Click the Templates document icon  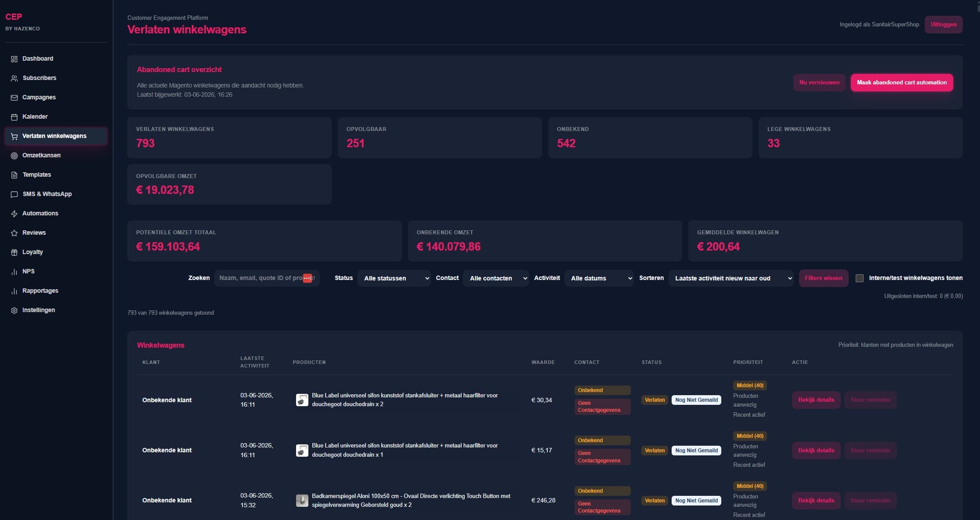(x=14, y=175)
